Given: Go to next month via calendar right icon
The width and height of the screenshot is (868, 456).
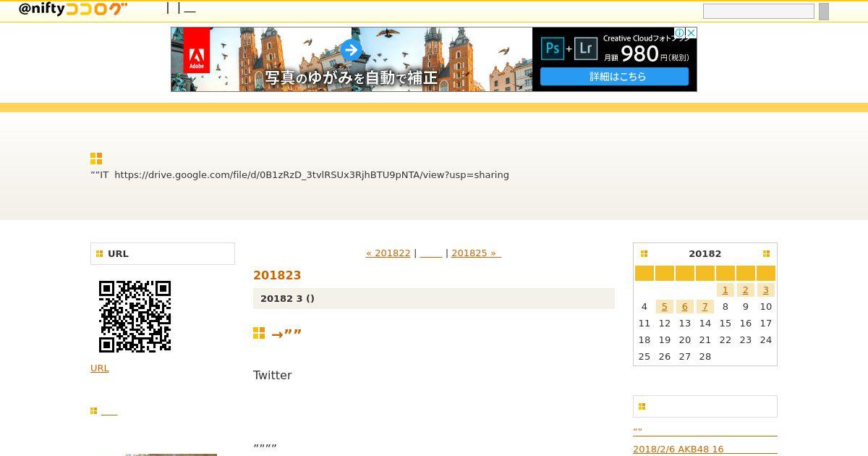Looking at the screenshot, I should pos(766,253).
